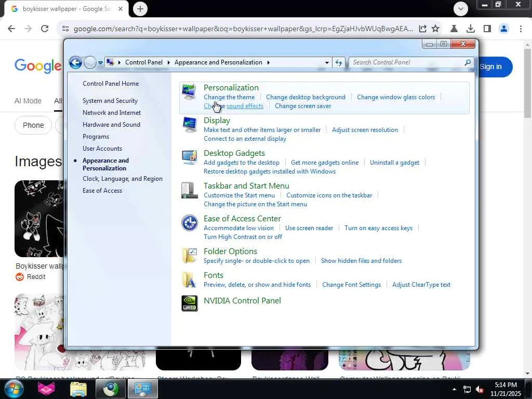Click the Google Sign in button

click(495, 66)
